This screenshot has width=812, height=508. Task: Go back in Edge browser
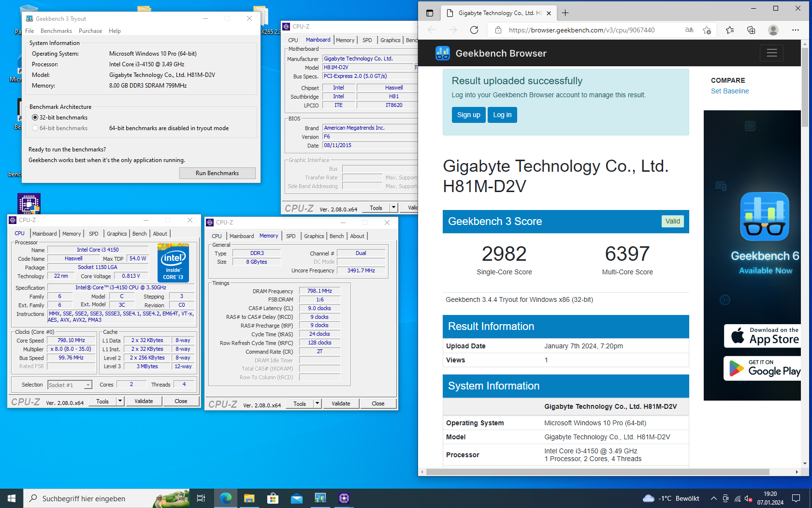click(x=432, y=30)
